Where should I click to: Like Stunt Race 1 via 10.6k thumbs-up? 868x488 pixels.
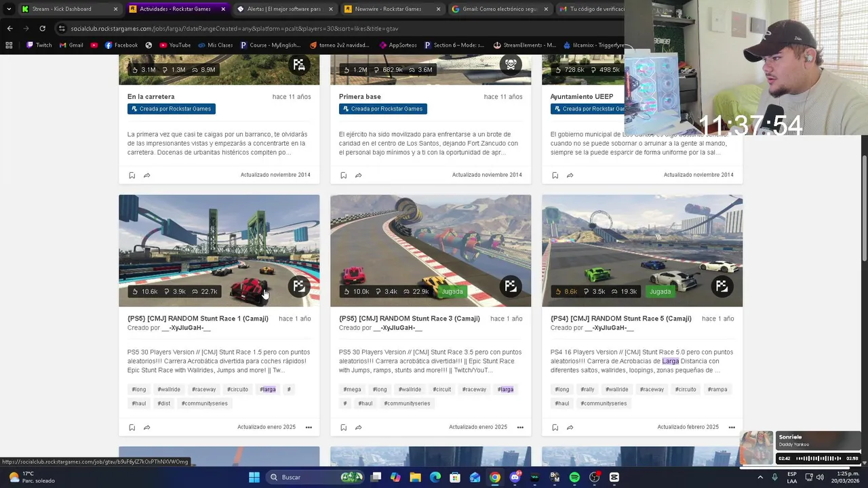144,291
